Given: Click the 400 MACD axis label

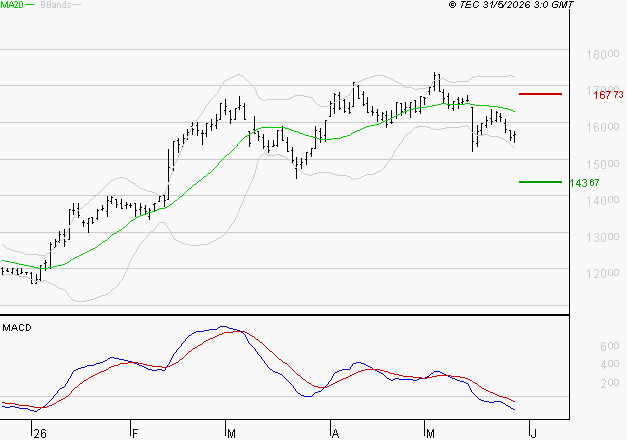Looking at the screenshot, I should (x=609, y=364).
